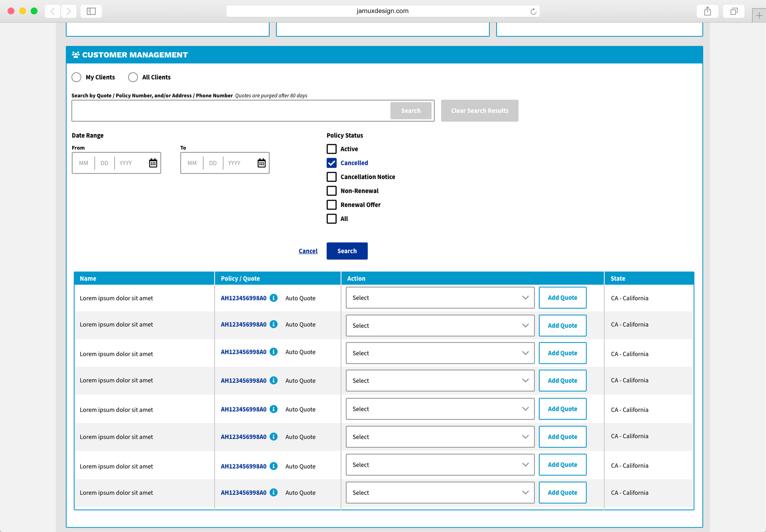Uncheck the Cancelled policy status box
The width and height of the screenshot is (766, 532).
332,163
